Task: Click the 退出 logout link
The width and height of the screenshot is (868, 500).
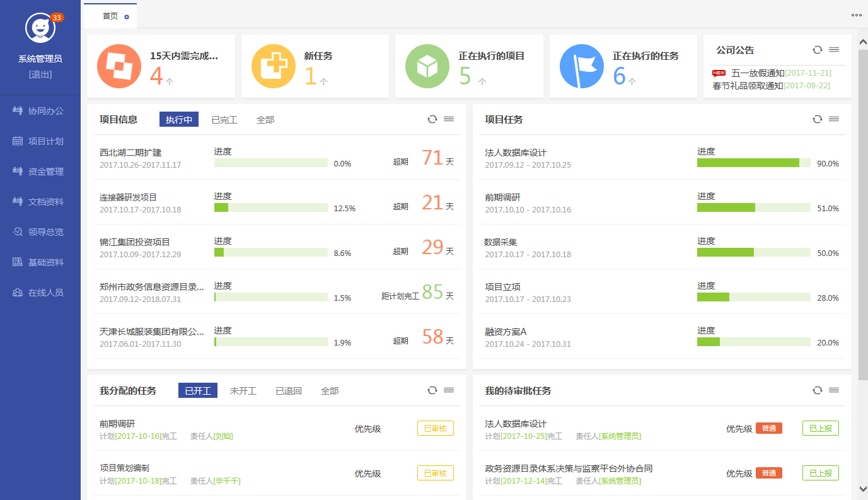Action: pos(40,74)
